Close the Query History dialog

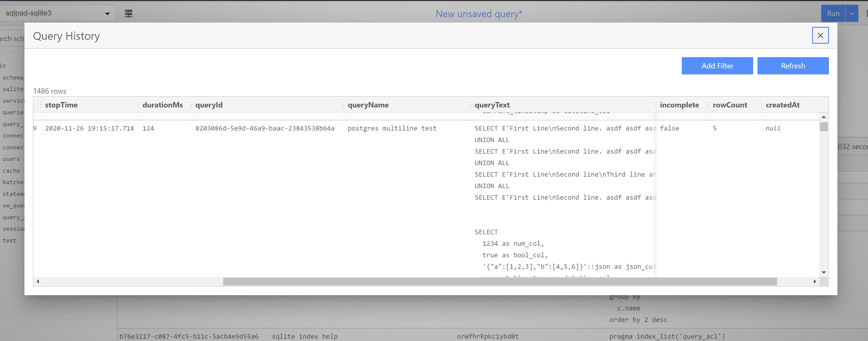pyautogui.click(x=820, y=35)
